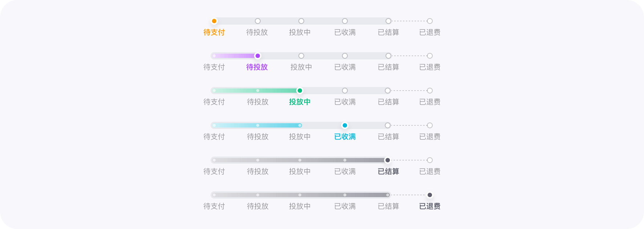The image size is (644, 229).
Task: Select the inactive 已结算 dot in third row
Action: tap(388, 91)
